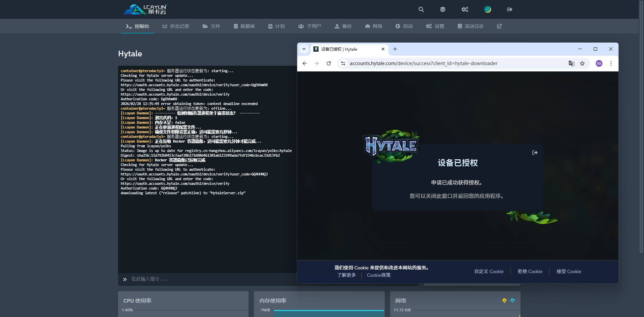Click the 拒绝 Cookie button
Screen dimensions: 644x317
[530, 271]
